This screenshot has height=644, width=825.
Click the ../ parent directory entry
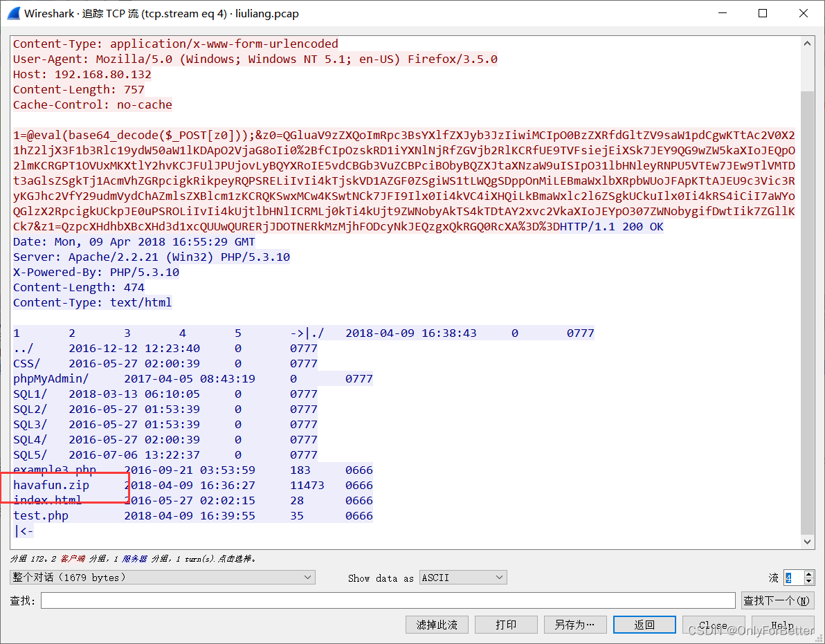point(23,348)
